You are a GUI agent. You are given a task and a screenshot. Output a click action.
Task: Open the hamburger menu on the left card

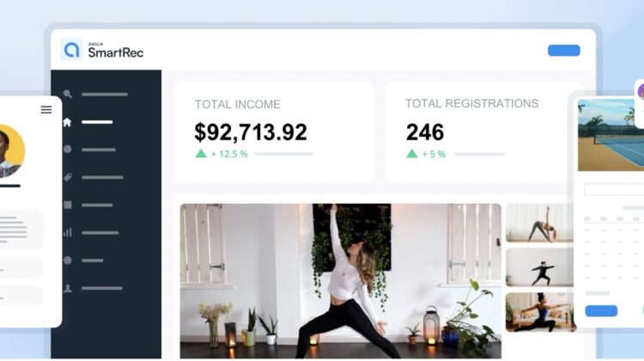(46, 110)
